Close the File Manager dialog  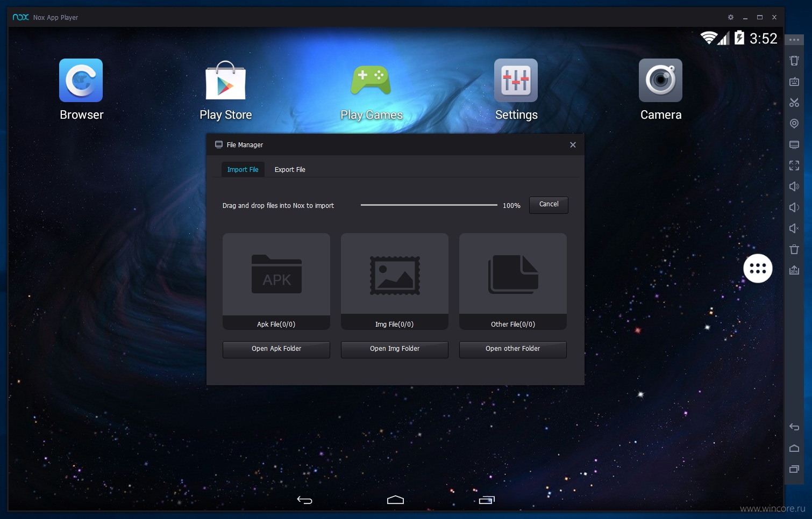click(x=573, y=145)
